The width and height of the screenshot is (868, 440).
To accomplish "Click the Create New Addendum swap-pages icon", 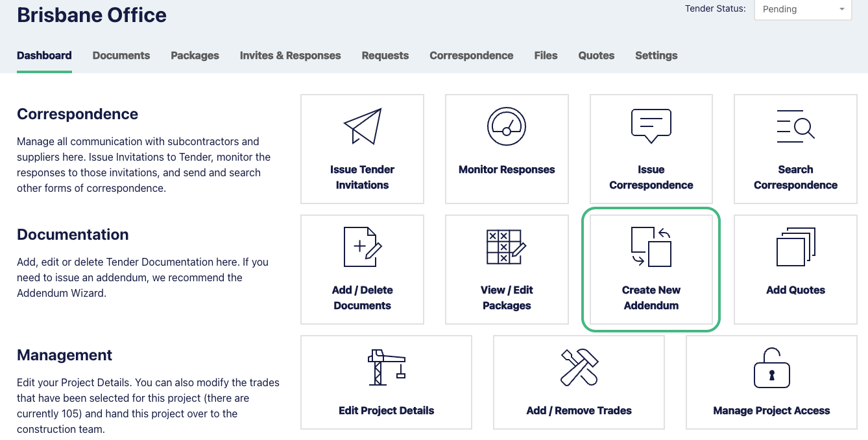I will (x=651, y=247).
